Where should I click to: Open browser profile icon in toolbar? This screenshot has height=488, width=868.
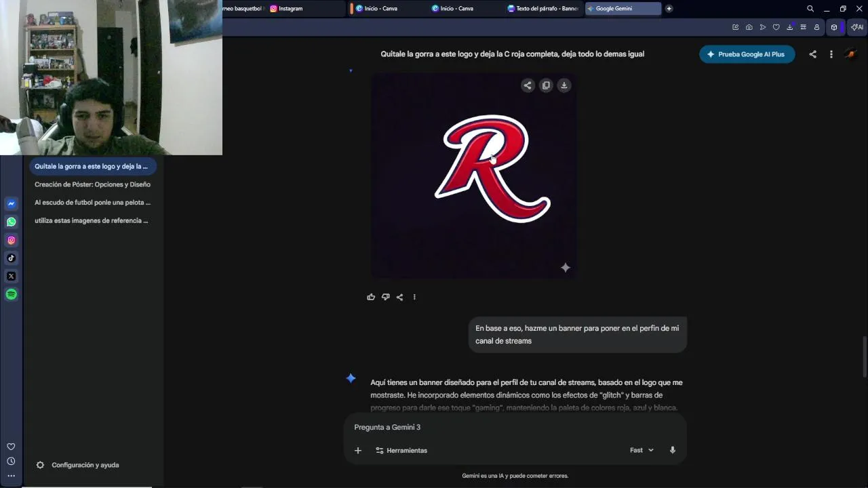coord(816,27)
